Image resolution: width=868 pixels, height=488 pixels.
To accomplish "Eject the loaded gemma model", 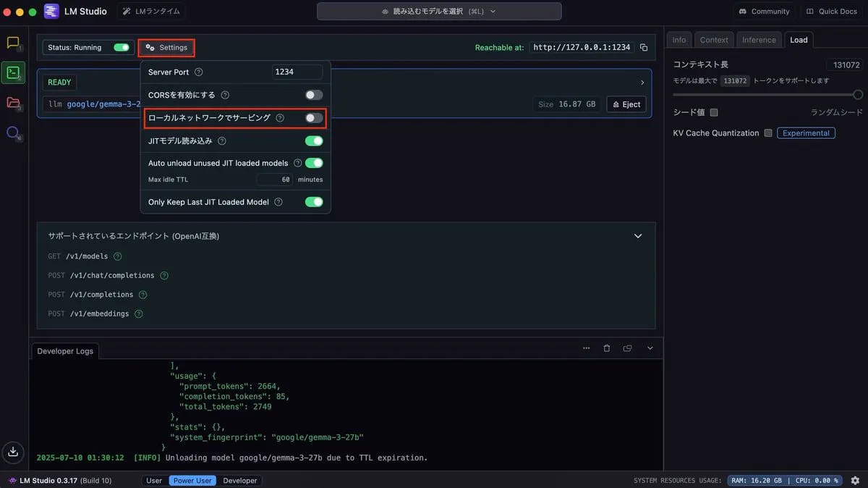I will 626,104.
